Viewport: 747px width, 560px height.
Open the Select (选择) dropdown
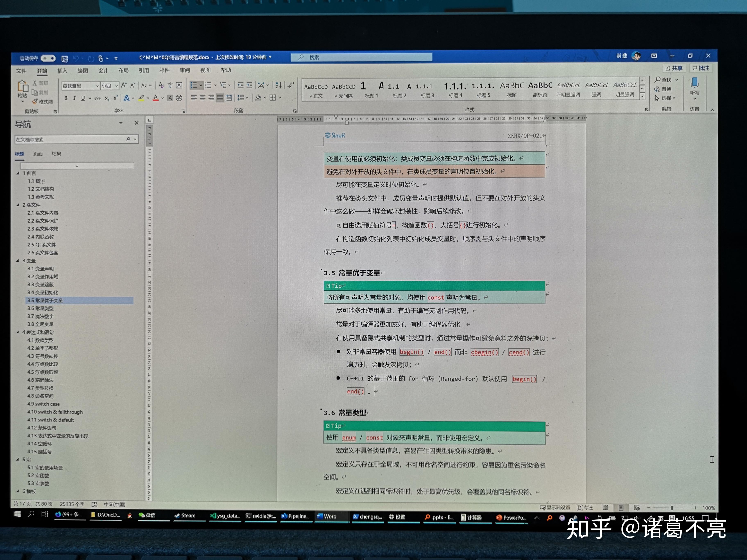665,98
